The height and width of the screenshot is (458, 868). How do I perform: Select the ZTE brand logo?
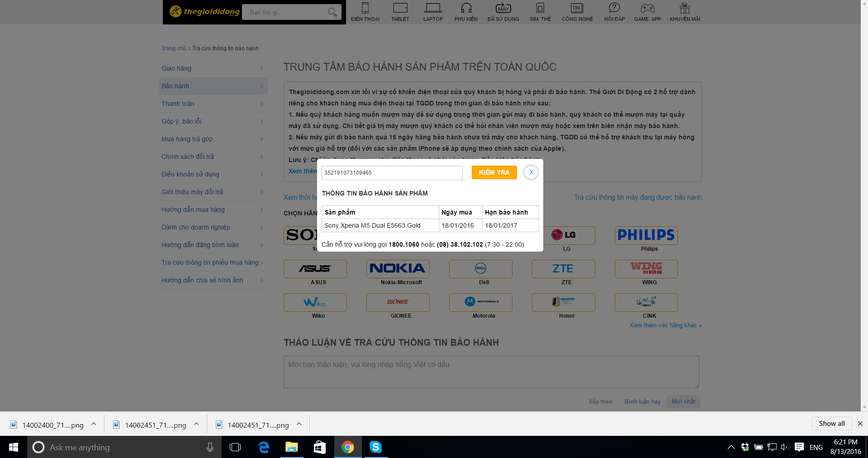pos(564,269)
